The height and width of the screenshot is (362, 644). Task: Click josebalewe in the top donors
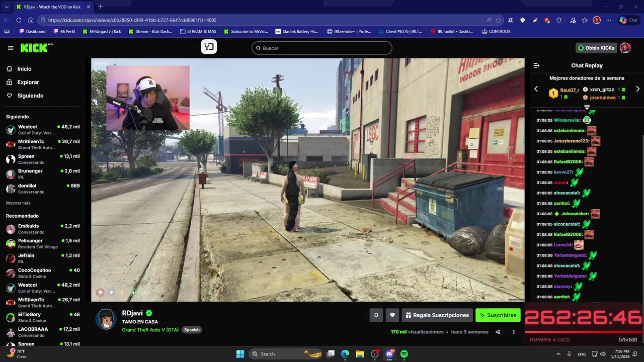pyautogui.click(x=603, y=98)
